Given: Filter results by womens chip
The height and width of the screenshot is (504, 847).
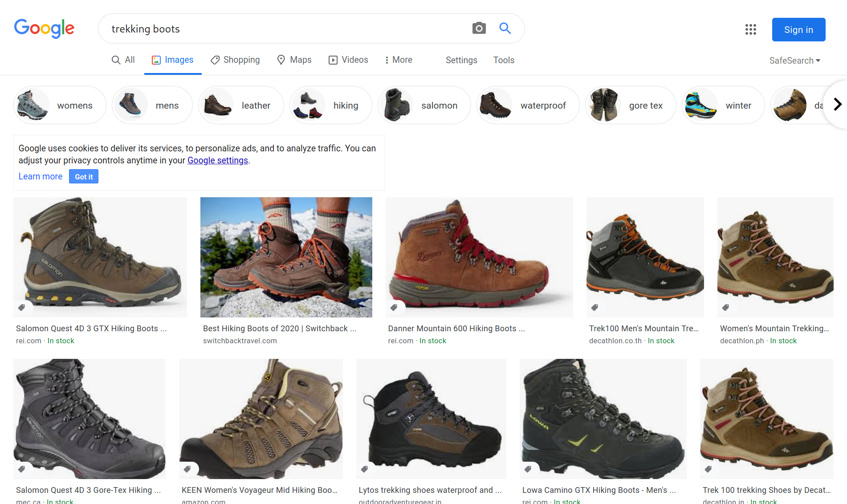Looking at the screenshot, I should tap(60, 105).
